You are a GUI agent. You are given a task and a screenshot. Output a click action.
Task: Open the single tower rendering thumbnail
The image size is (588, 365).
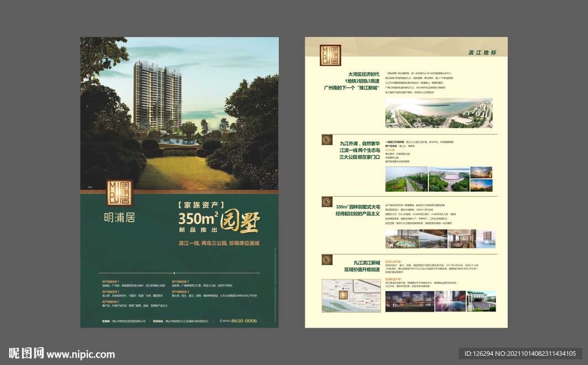coord(486,239)
